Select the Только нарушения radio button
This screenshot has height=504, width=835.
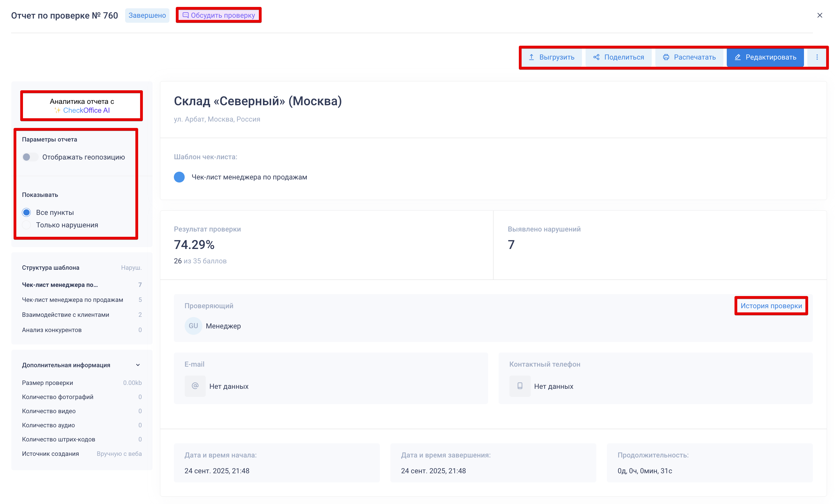[x=26, y=225]
